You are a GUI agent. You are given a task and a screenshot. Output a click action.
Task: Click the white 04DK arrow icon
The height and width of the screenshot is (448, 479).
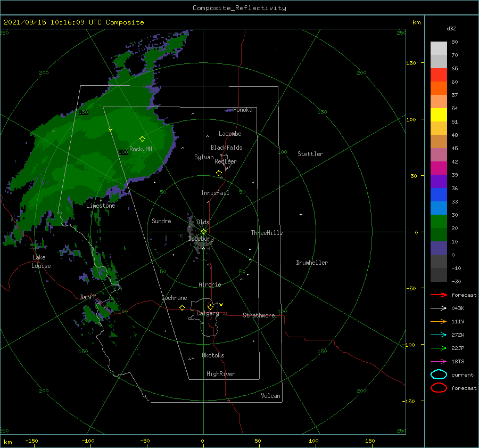click(x=439, y=308)
